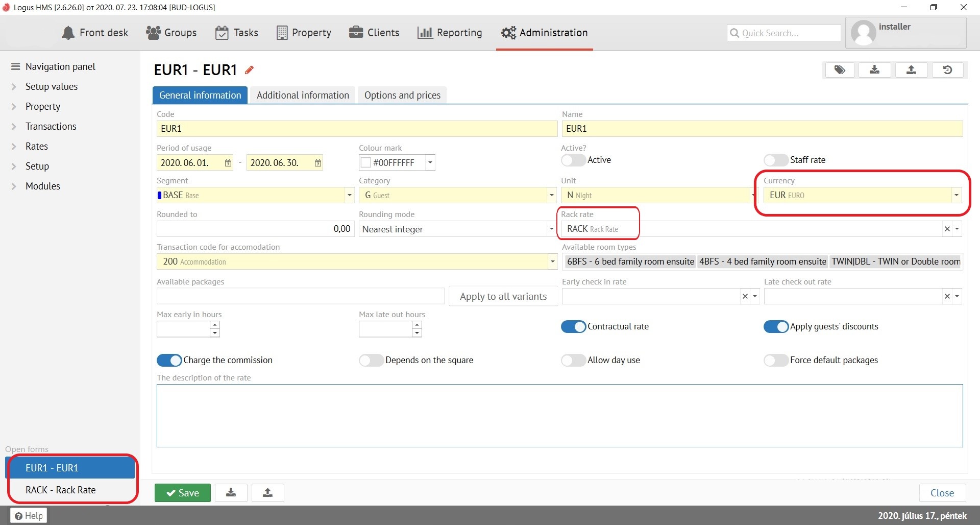This screenshot has width=980, height=525.
Task: Click the pencil edit icon beside the EUR1 title
Action: pos(249,70)
